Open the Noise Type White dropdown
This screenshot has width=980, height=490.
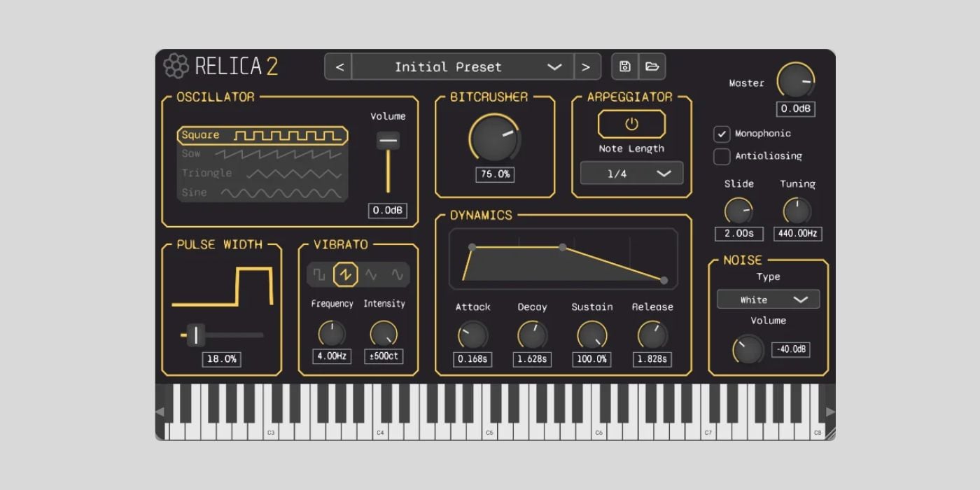click(768, 300)
